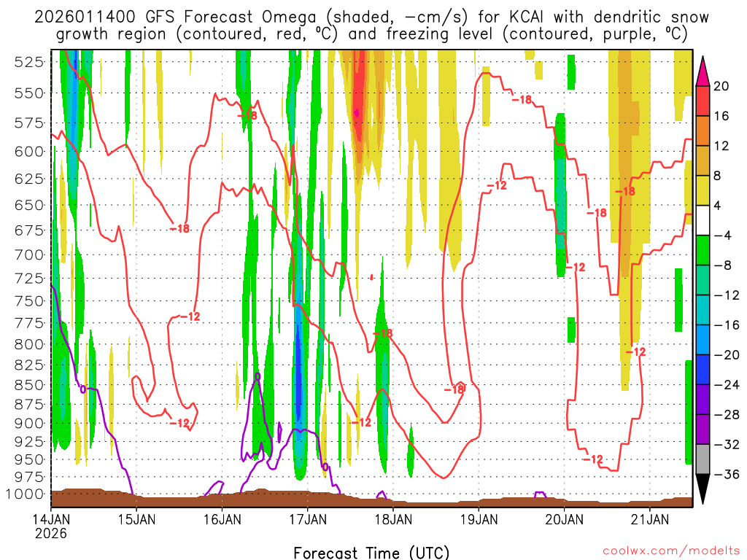Click the 850 pressure level label
The width and height of the screenshot is (747, 560).
coord(29,385)
